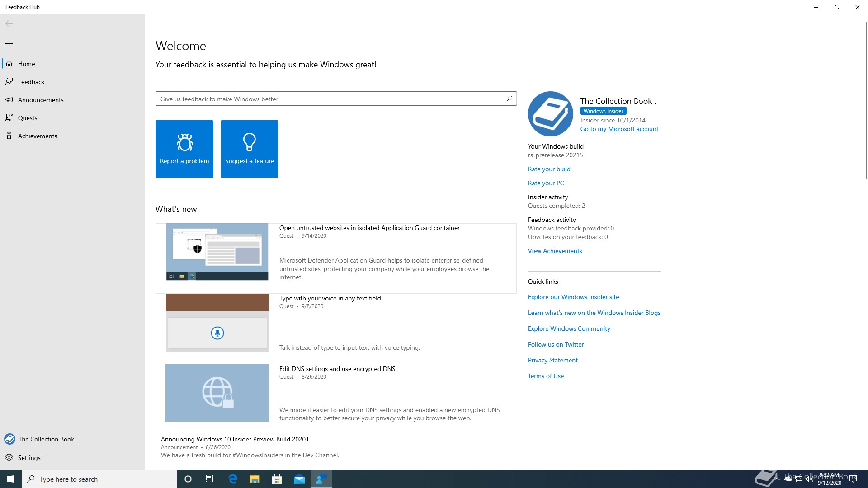This screenshot has height=488, width=868.
Task: Click the Rate your PC link
Action: click(546, 183)
